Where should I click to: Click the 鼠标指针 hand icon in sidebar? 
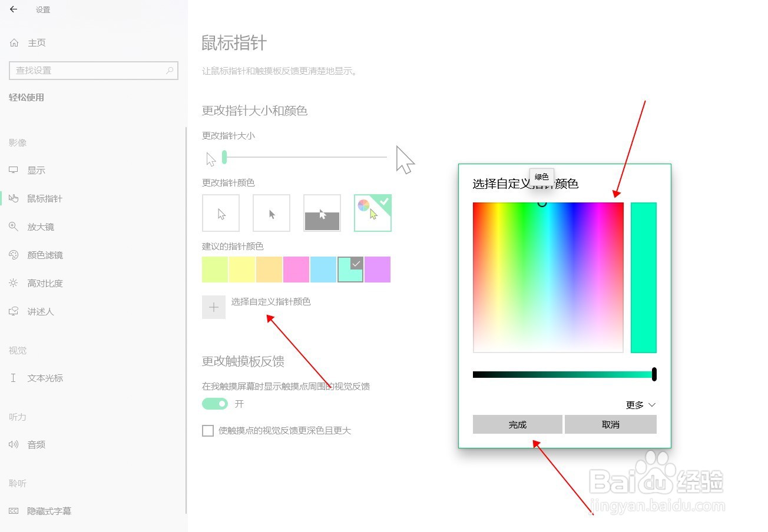14,198
